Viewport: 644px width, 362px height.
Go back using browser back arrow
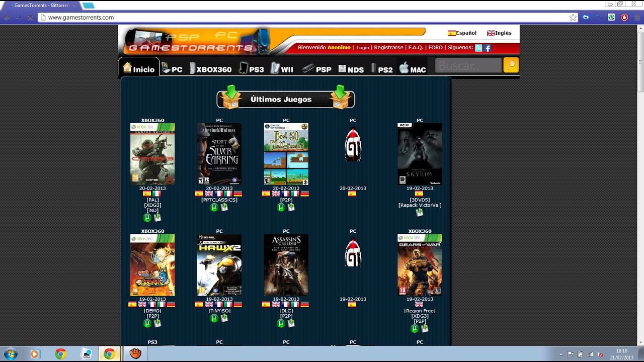click(x=7, y=17)
